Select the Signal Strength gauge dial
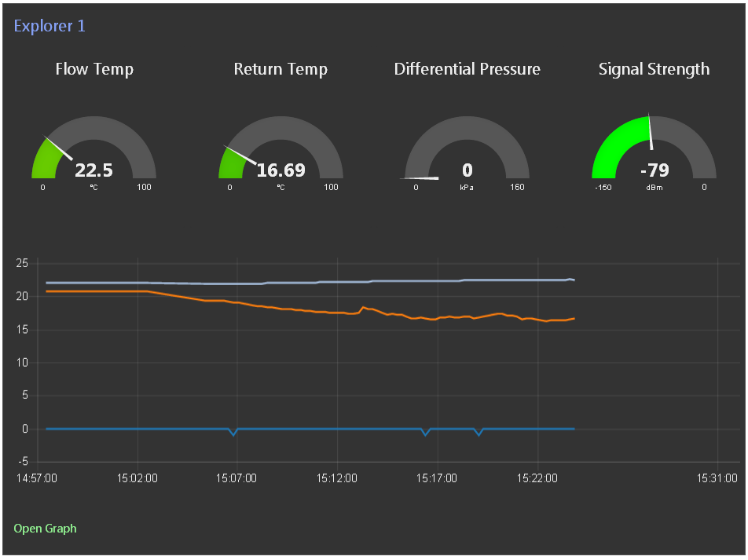 [654, 147]
